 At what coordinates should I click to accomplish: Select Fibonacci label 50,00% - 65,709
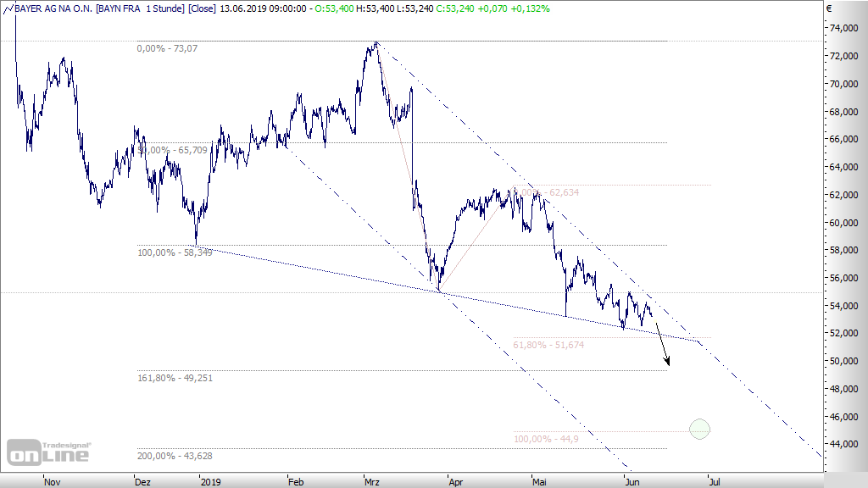click(173, 150)
